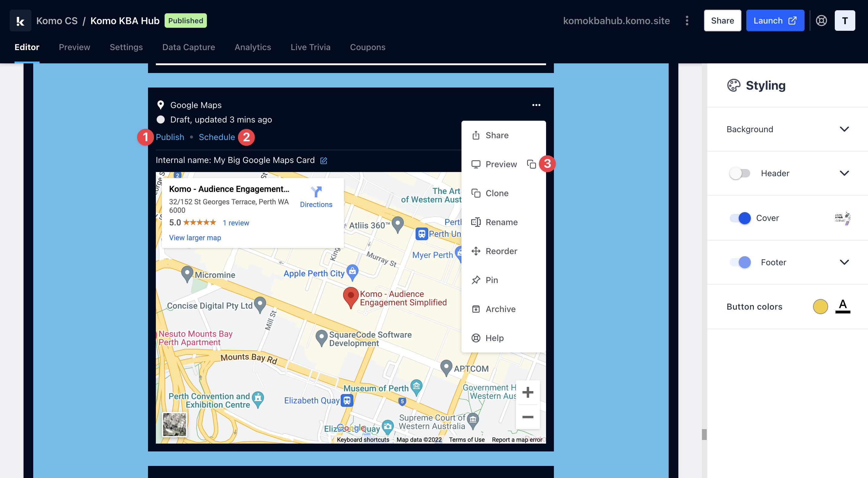Open the help lifebuoy icon in top bar
Screen dimensions: 868x478
pos(821,21)
